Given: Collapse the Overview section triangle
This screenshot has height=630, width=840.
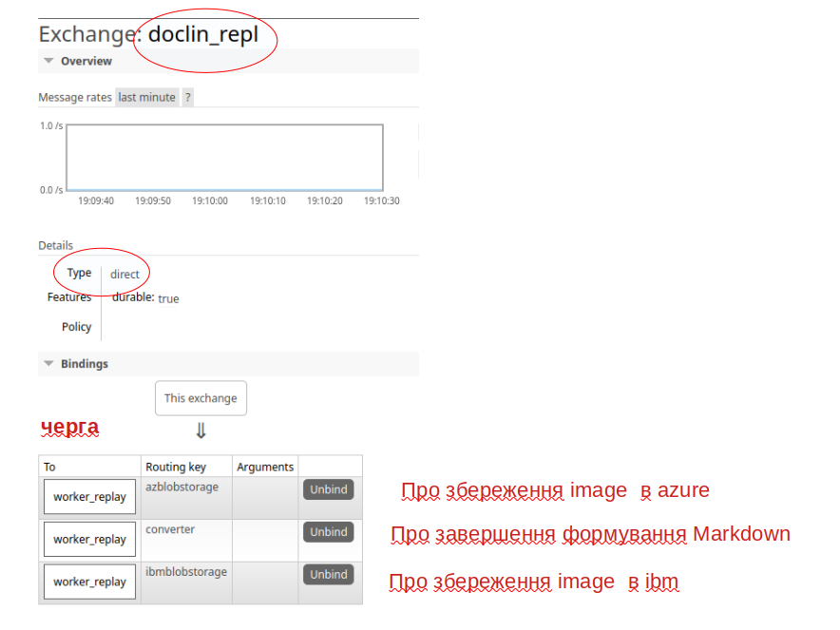Looking at the screenshot, I should (48, 61).
